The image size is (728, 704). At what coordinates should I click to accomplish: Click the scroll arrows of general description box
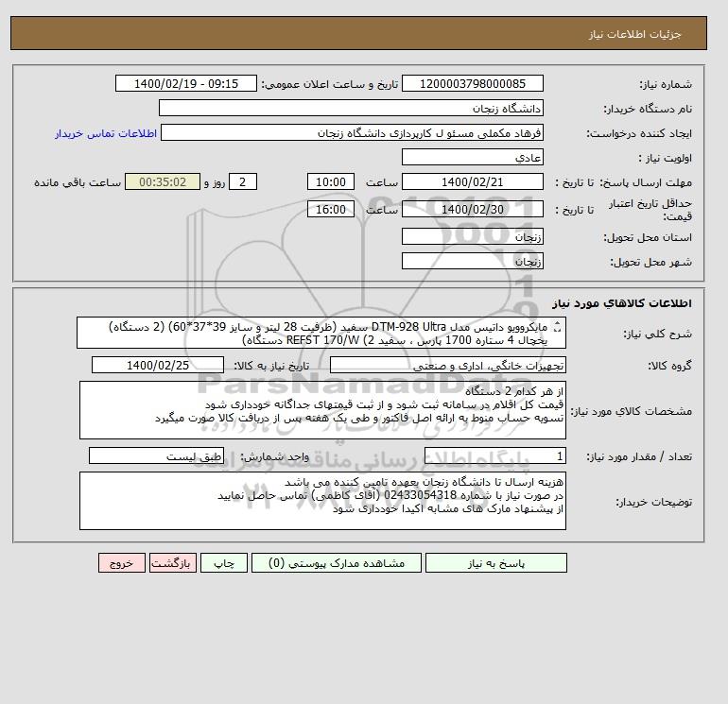tap(558, 328)
